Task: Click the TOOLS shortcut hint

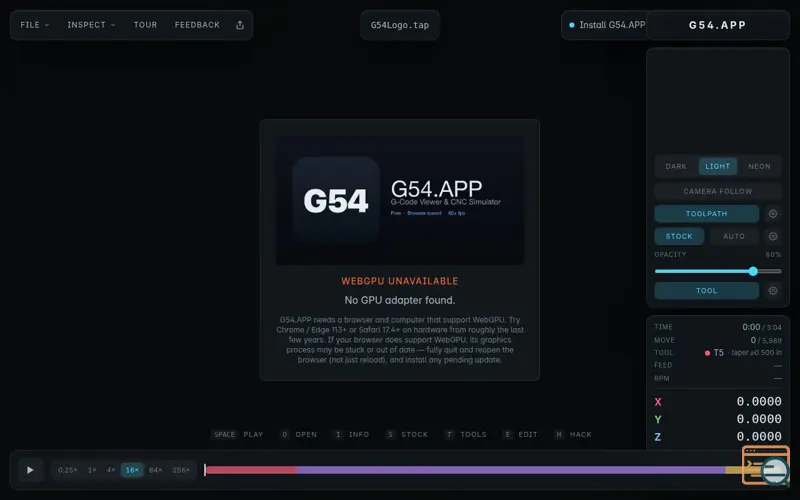Action: (466, 435)
